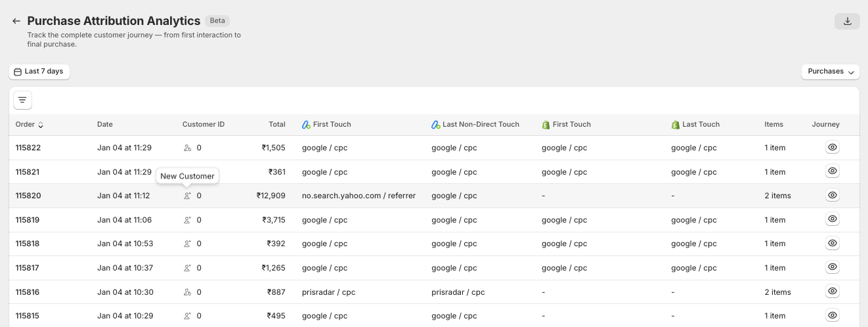Image resolution: width=868 pixels, height=327 pixels.
Task: Open order 115820
Action: click(28, 196)
